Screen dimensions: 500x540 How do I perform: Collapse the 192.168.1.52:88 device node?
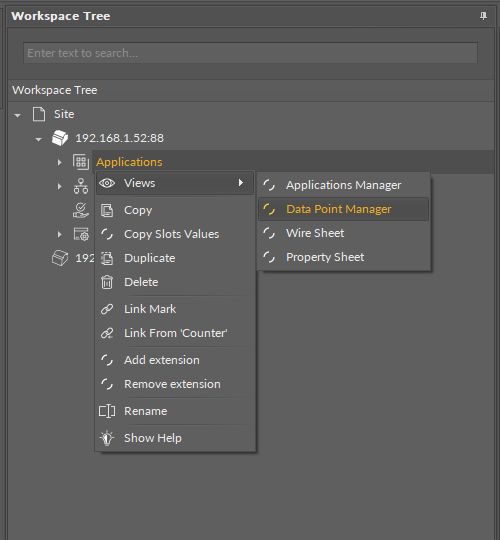coord(38,139)
